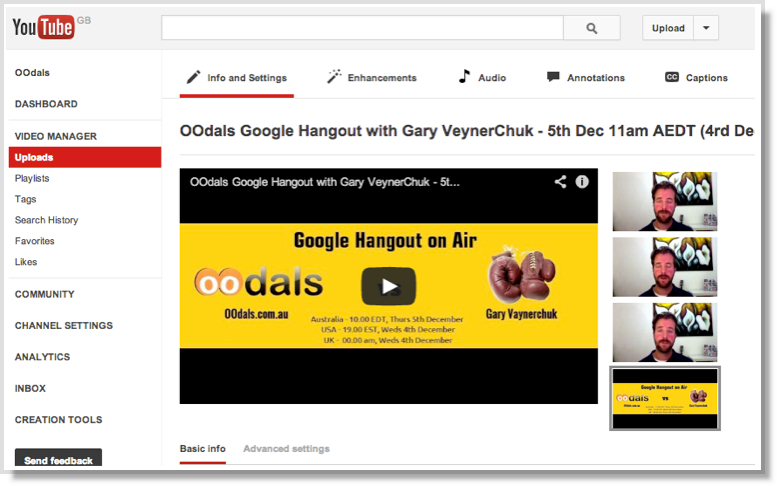Click the Send feedback button
This screenshot has width=777, height=486.
(x=58, y=458)
